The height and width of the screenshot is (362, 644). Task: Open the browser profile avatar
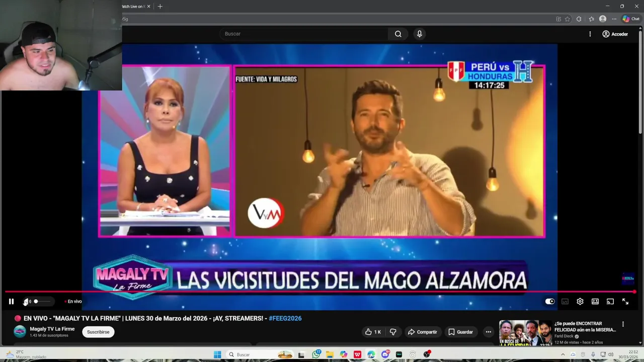[603, 19]
